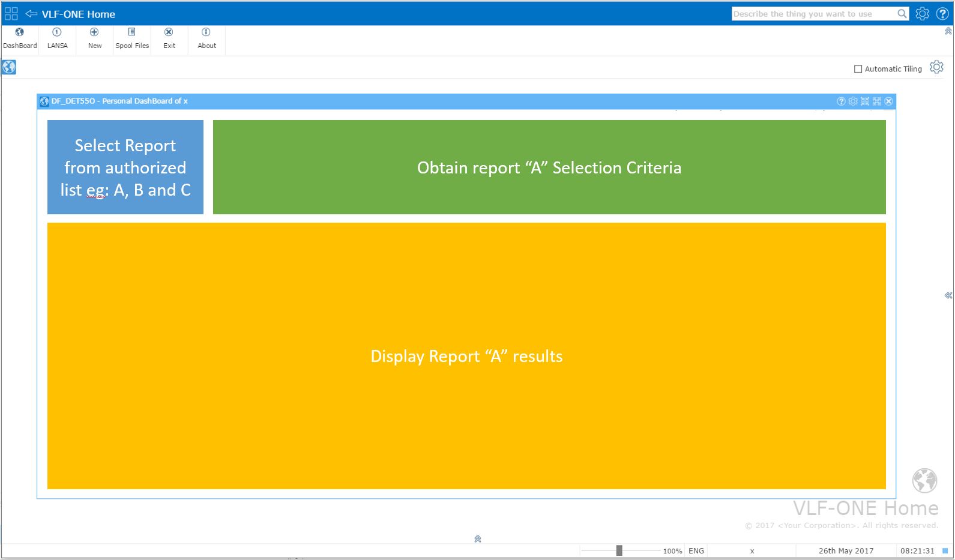Click the back arrow beside VLF-ONE Home
The width and height of the screenshot is (955, 560).
pyautogui.click(x=31, y=14)
